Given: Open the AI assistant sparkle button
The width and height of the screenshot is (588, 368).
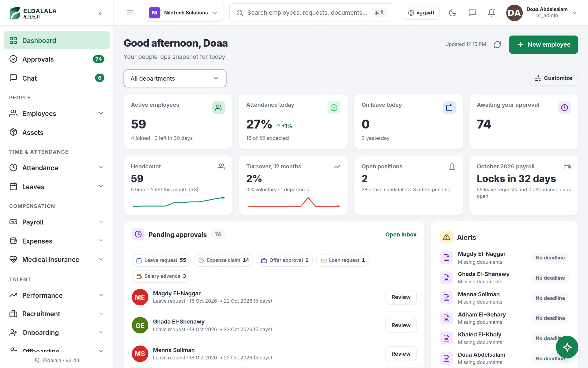Looking at the screenshot, I should click(567, 347).
